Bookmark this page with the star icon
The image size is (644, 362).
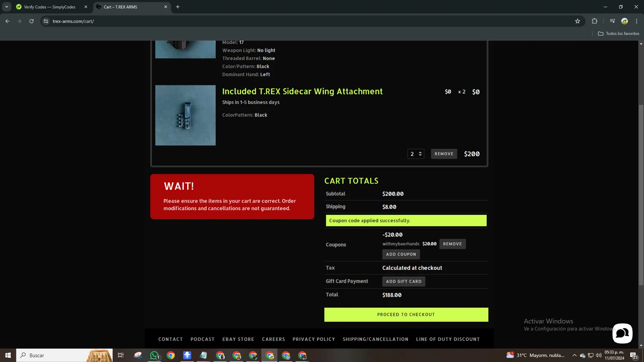pos(577,21)
